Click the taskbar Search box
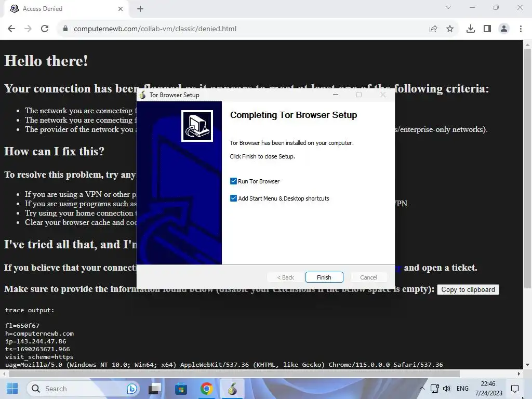 point(83,389)
